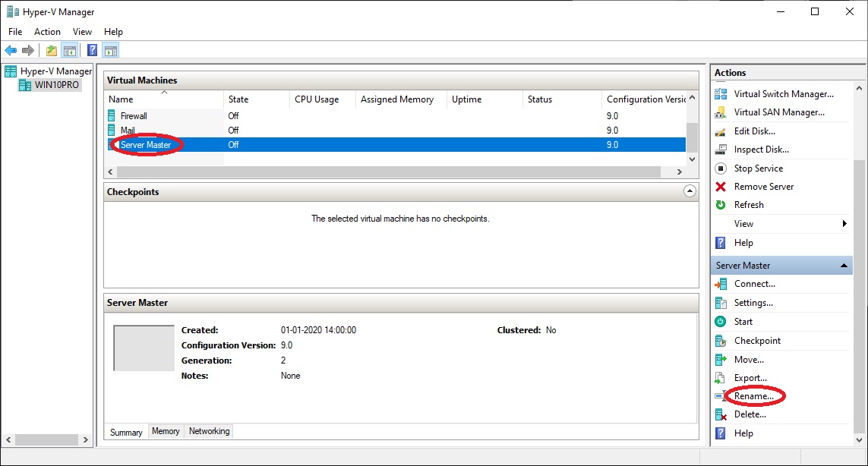Open the Help menu in menu bar
The height and width of the screenshot is (466, 868).
point(113,32)
